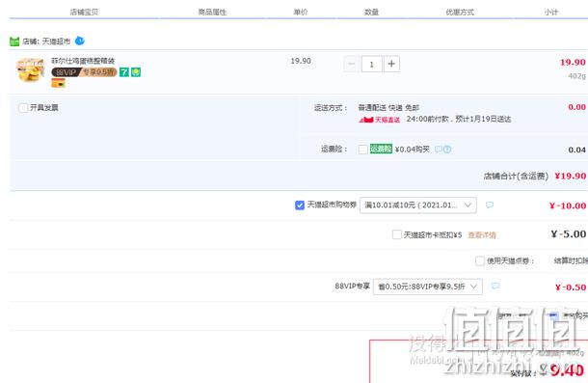Click the Tmall supermarket cat shop icon
Viewport: 588px width, 383px height.
(14, 41)
